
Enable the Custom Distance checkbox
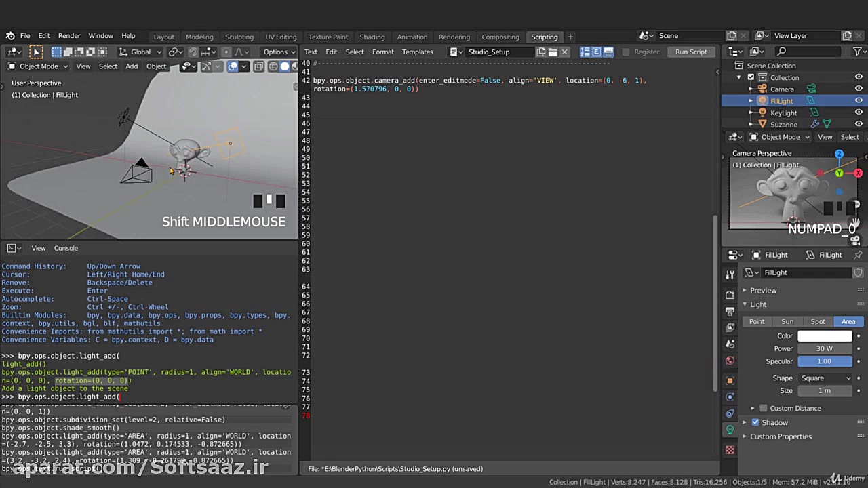point(764,408)
